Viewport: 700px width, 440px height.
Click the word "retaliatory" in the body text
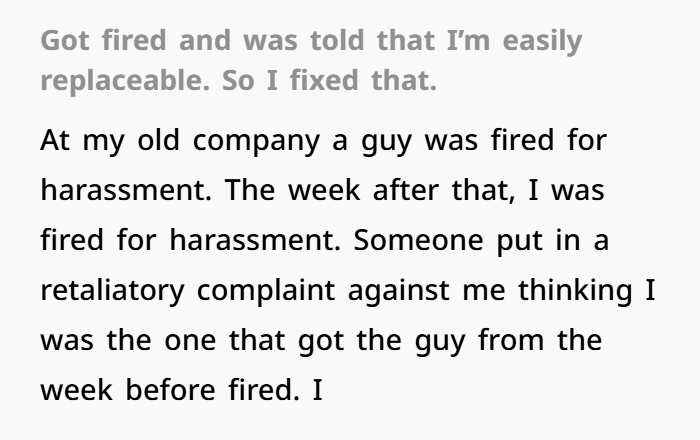[112, 291]
